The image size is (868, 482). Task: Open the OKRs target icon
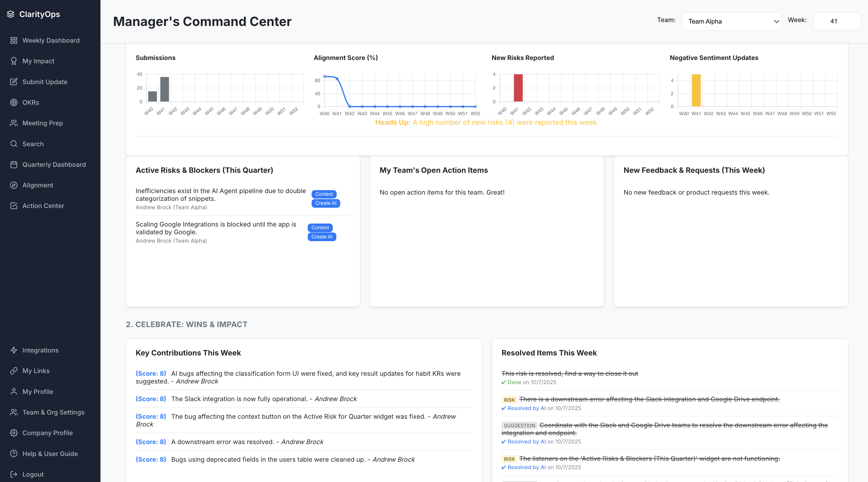pyautogui.click(x=14, y=102)
